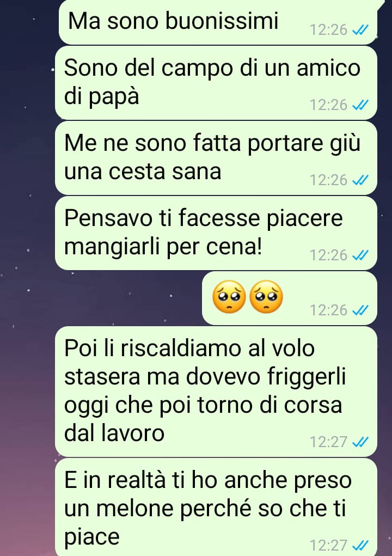392x556 pixels.
Task: Tap the first pleading face emoji
Action: (x=229, y=296)
